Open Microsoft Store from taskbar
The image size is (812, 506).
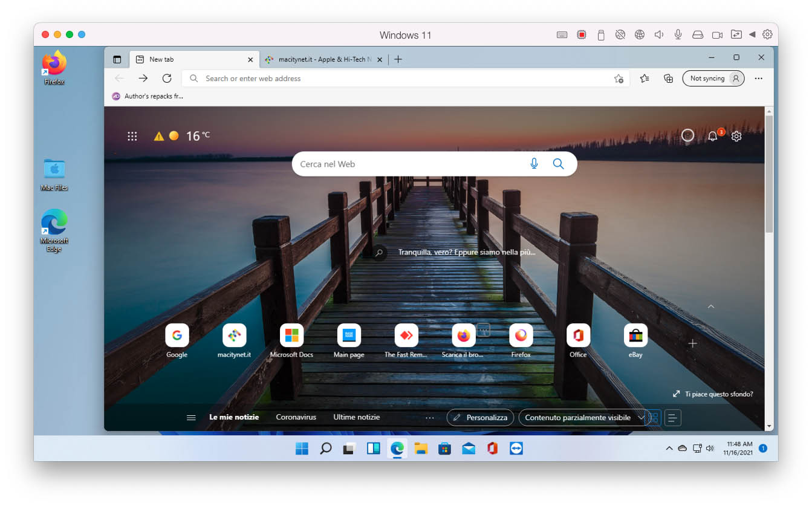coord(444,449)
